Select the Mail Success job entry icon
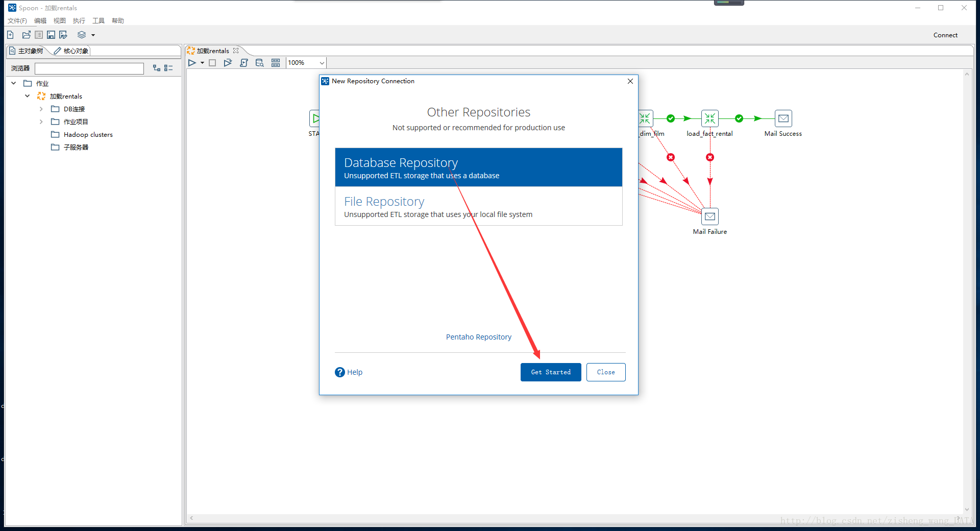Viewport: 980px width, 531px height. (x=783, y=118)
